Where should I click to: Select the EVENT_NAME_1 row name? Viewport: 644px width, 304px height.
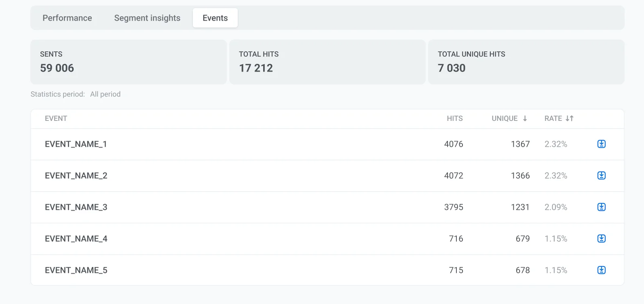76,144
